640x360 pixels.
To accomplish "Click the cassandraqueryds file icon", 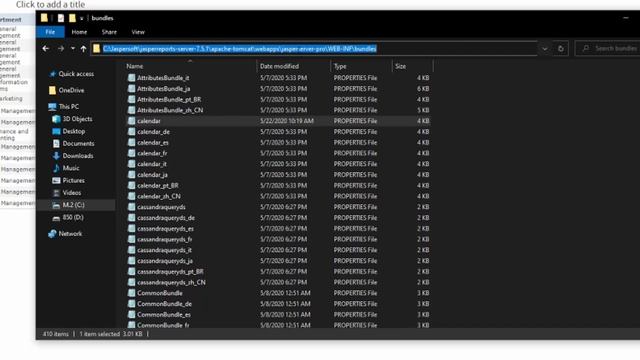I will (131, 207).
